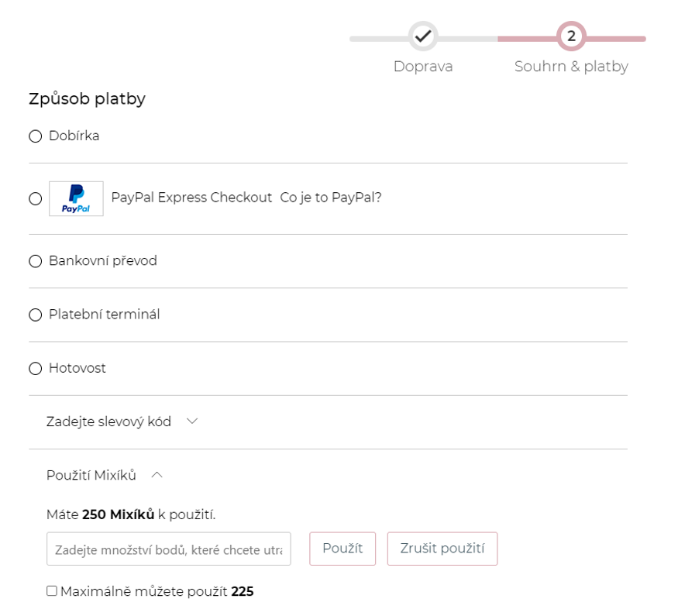The width and height of the screenshot is (678, 616).
Task: Click the checkmark step icon for Doprava
Action: pyautogui.click(x=422, y=36)
